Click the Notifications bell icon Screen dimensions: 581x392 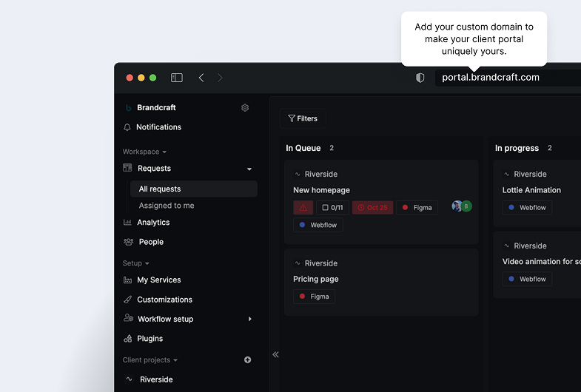tap(128, 127)
